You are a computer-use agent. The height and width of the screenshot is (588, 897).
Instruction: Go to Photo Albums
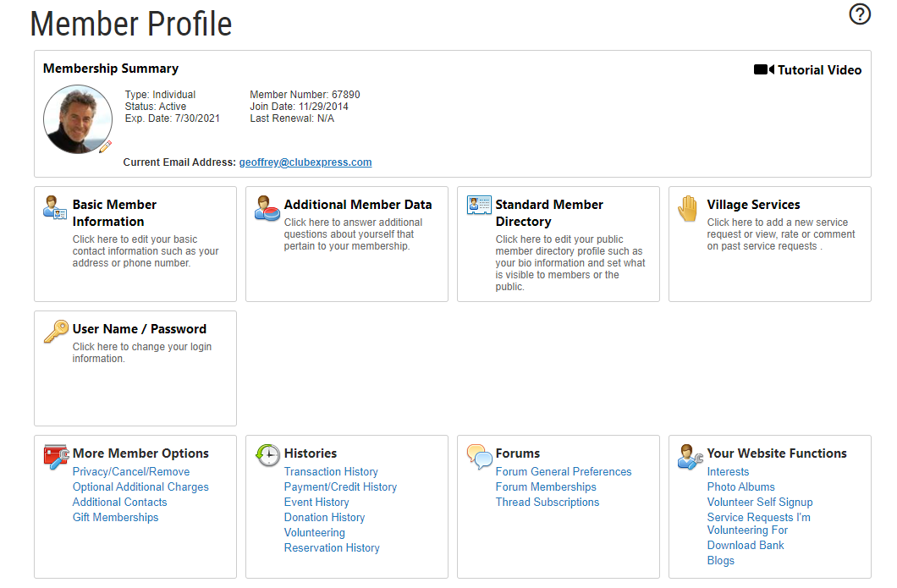[x=740, y=487]
